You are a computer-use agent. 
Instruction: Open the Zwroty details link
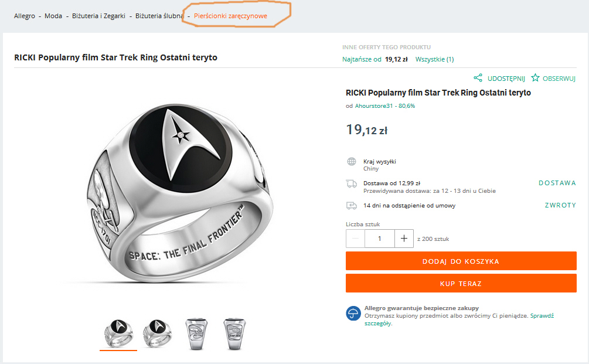click(560, 205)
